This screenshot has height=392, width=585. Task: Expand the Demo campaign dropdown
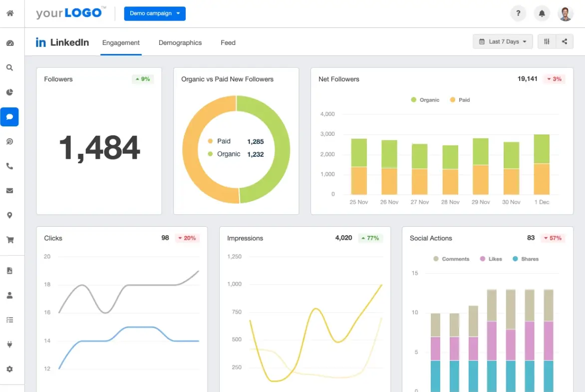pyautogui.click(x=155, y=13)
